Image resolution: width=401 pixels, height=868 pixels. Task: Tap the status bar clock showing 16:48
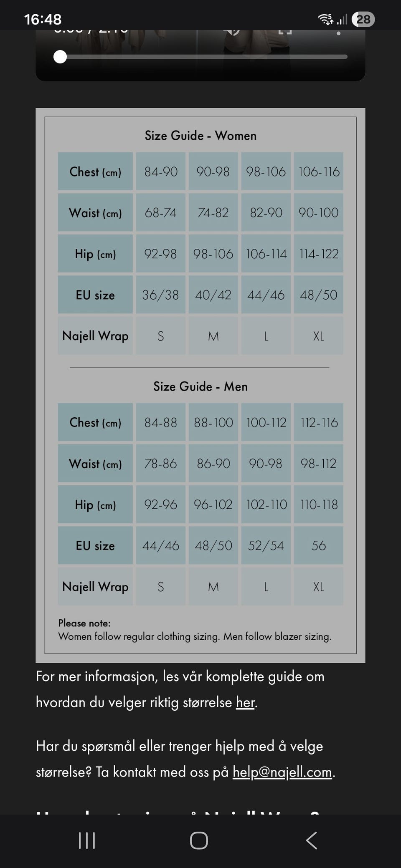click(43, 19)
